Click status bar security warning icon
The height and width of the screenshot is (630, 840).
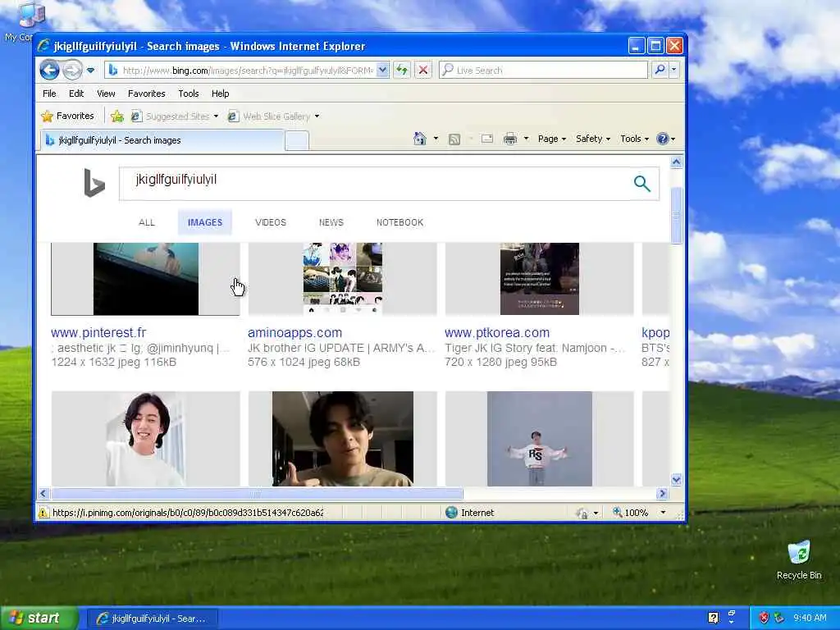point(43,513)
